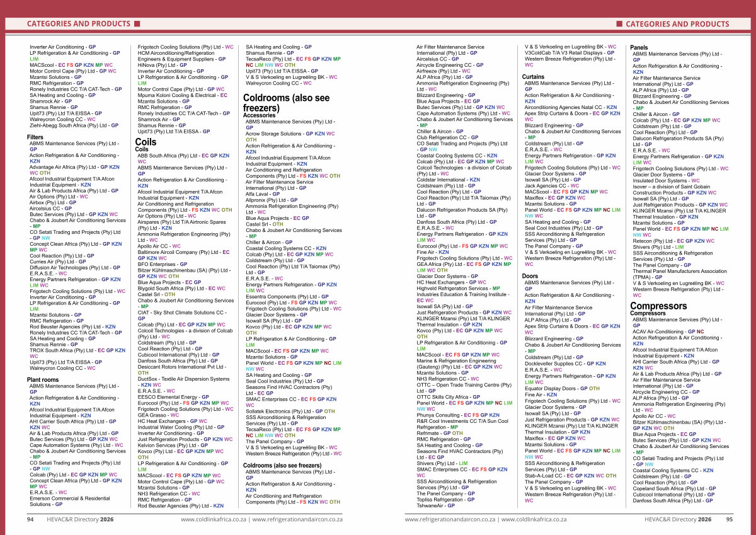
Task: Click the DuctSox Textile Air Dispersion Systems entry
Action: [x=183, y=379]
